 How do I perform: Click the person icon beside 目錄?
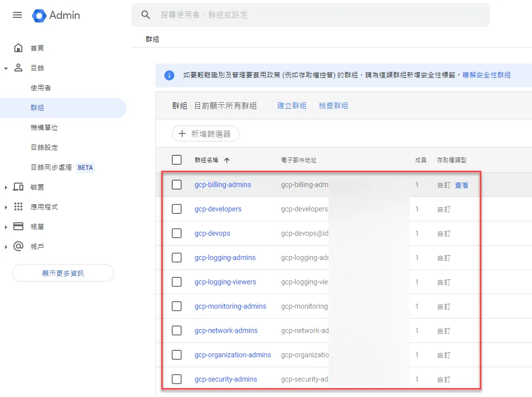tap(18, 67)
